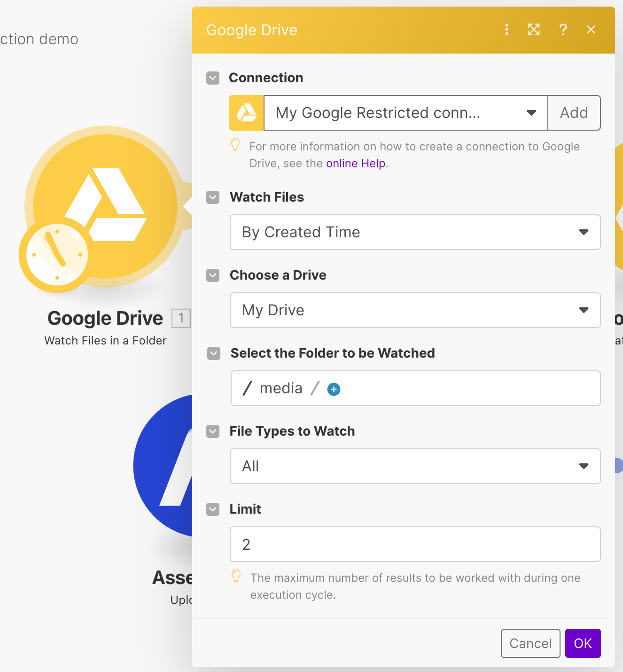Click the lightbulb hint icon under Limit
The height and width of the screenshot is (672, 623).
pyautogui.click(x=236, y=576)
